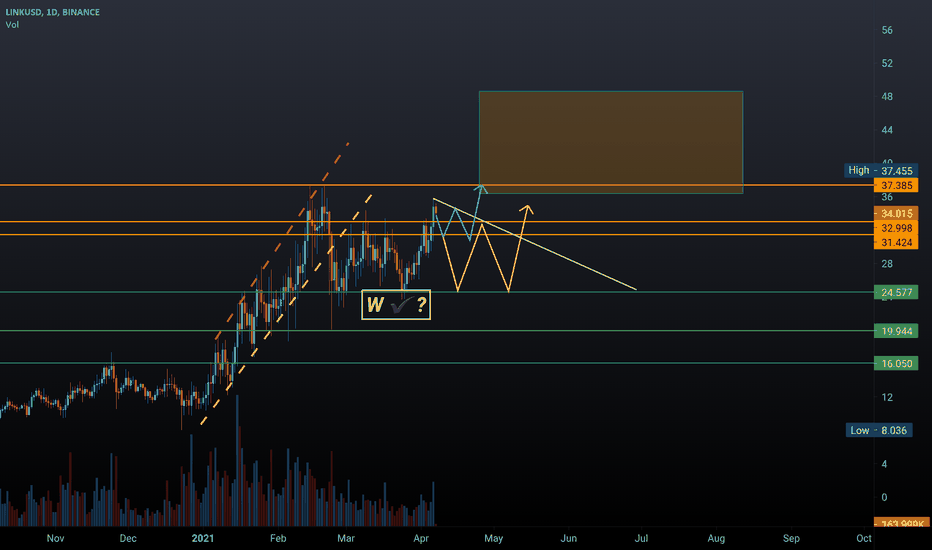The image size is (932, 550).
Task: Select the 37.385 orange price label
Action: [x=896, y=186]
